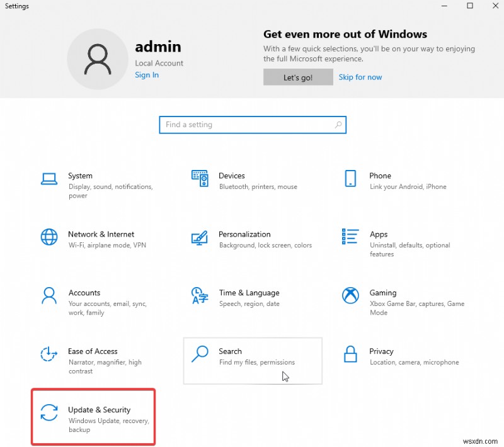Open Time & Language settings

(x=200, y=296)
